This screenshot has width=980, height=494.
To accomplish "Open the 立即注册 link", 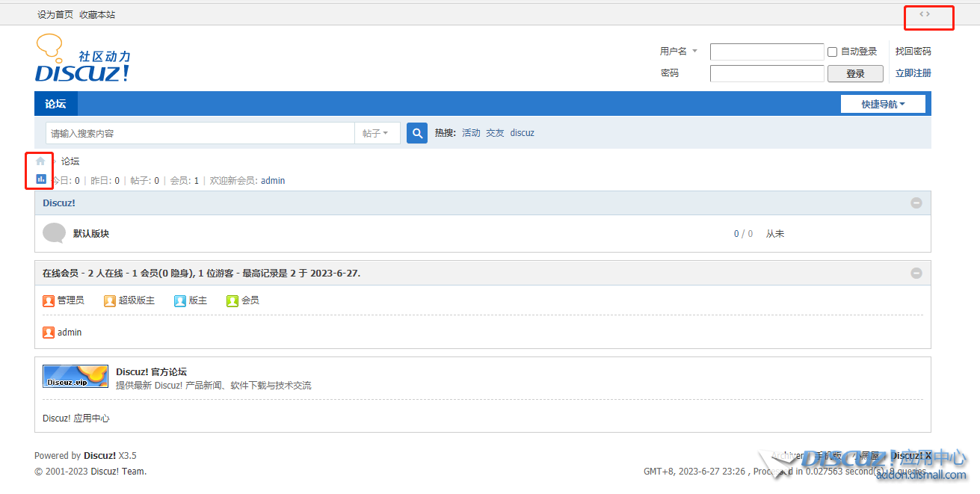I will tap(913, 73).
